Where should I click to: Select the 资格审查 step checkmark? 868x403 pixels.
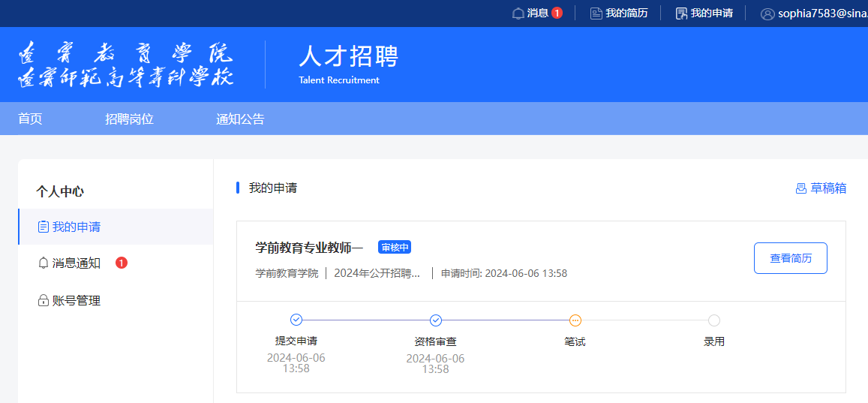[436, 320]
